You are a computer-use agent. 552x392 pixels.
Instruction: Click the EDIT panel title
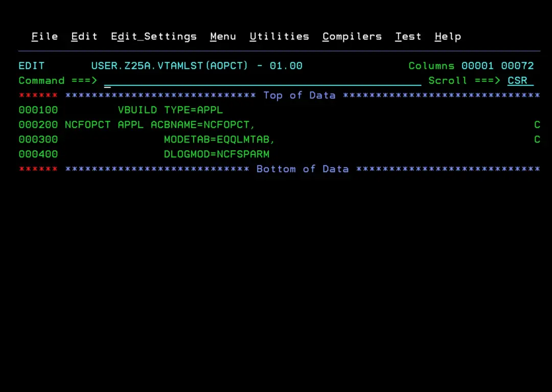tap(32, 66)
